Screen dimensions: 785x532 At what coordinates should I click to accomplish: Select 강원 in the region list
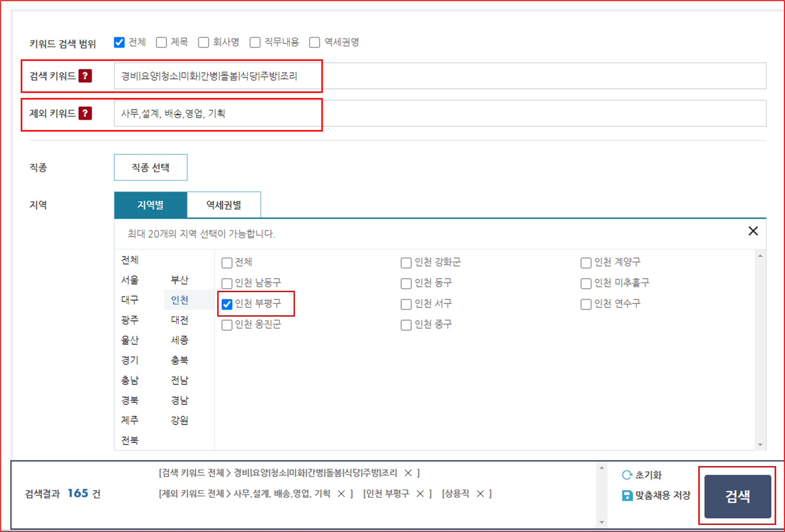180,420
